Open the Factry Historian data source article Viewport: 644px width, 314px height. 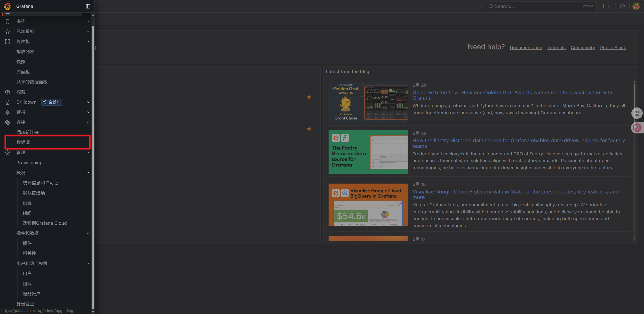519,143
